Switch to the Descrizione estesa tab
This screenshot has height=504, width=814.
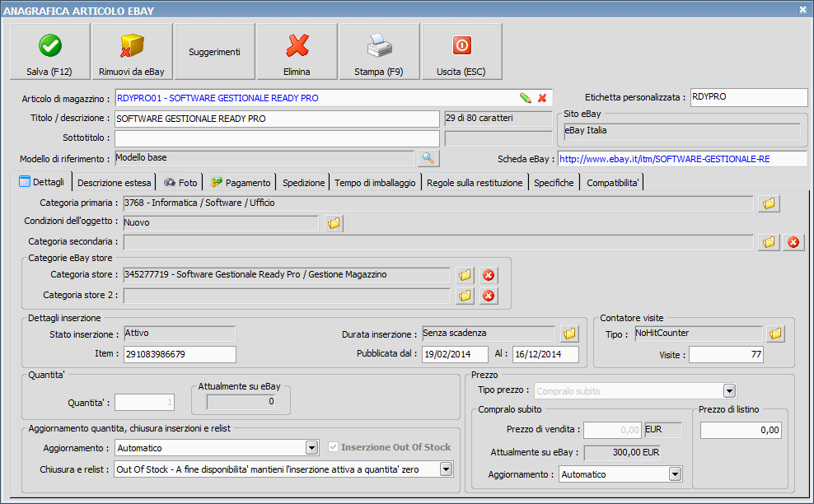(x=115, y=183)
